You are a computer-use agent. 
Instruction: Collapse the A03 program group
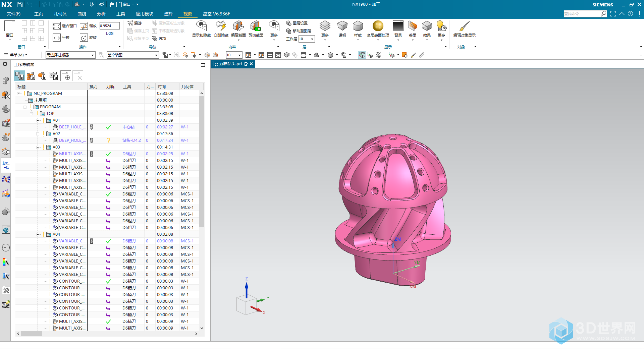[x=38, y=147]
